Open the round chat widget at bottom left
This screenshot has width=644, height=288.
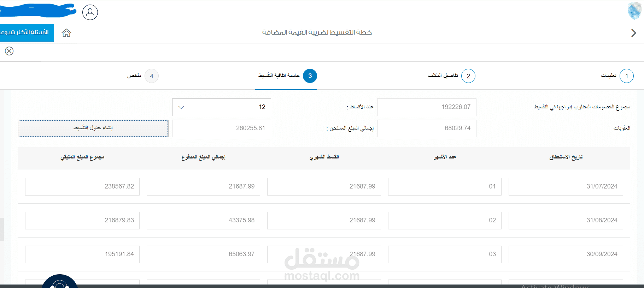(60, 282)
